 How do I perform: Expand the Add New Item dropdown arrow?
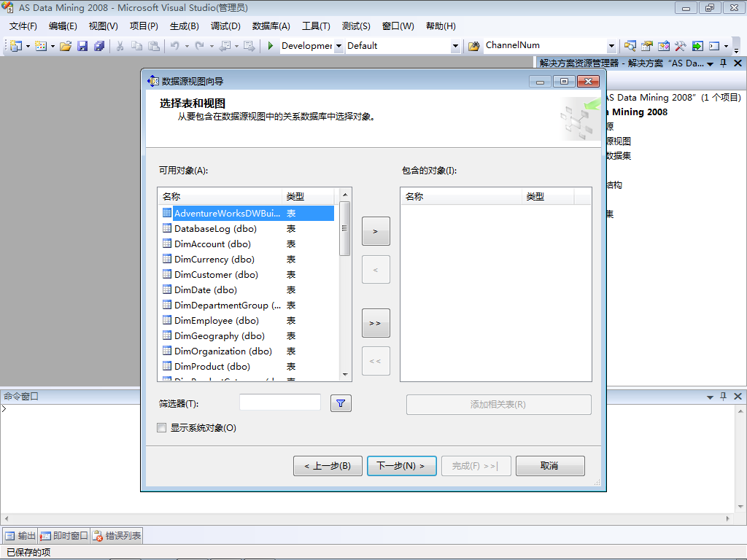click(x=53, y=46)
